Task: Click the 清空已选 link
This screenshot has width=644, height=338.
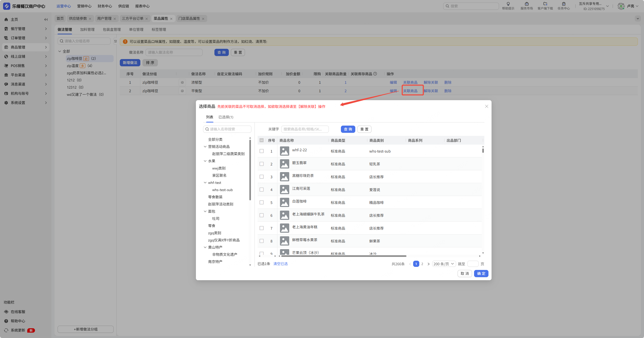Action: [280, 264]
